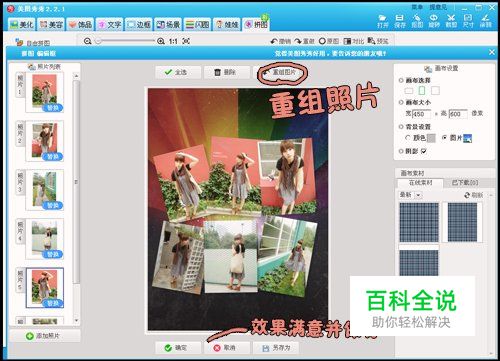Viewport: 500px width, 361px height.
Task: Switch to the 饰品 tab
Action: [x=80, y=24]
